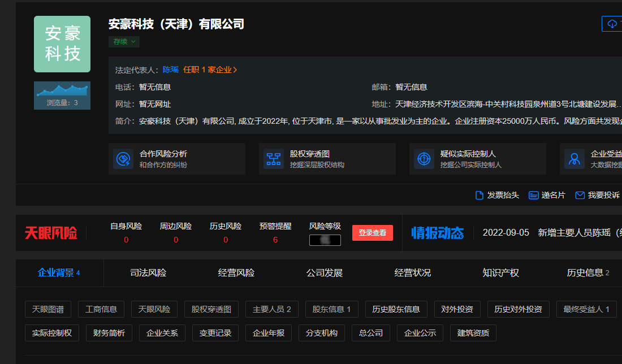Click the 暂无网址 website value
This screenshot has width=622, height=364.
coord(155,105)
